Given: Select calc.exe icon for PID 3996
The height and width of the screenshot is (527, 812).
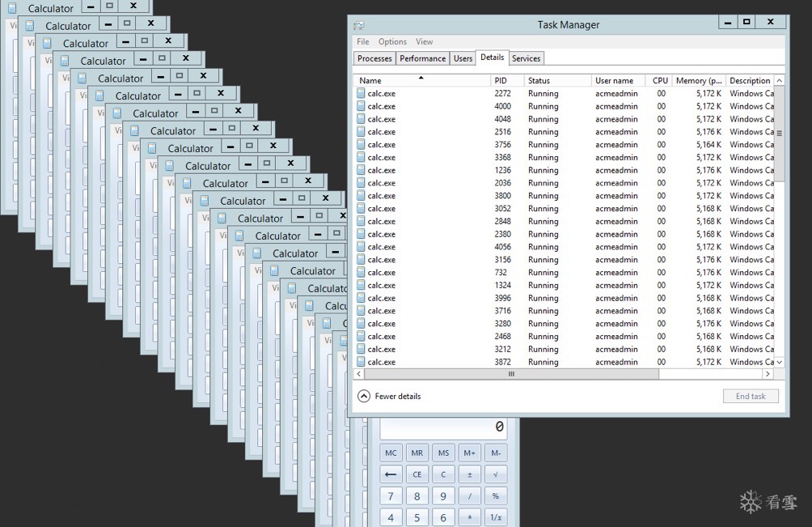Looking at the screenshot, I should click(361, 298).
